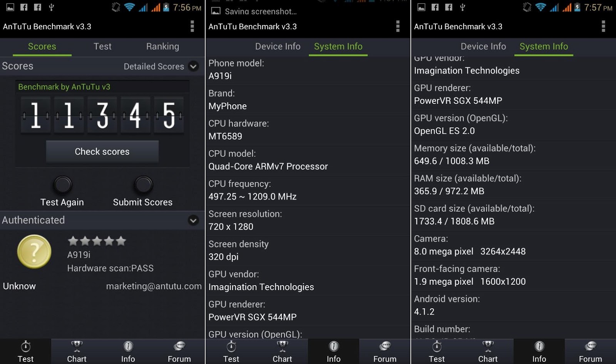Open overflow menu on the middle System Info screen
Viewport: 616px width, 364px height.
tap(398, 26)
